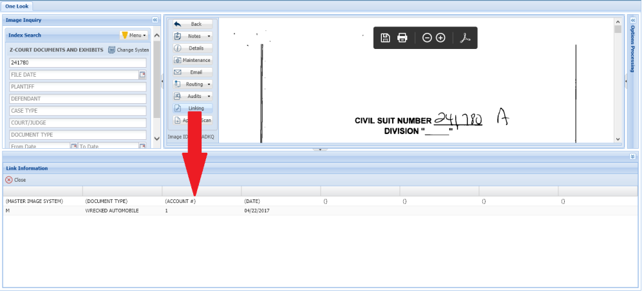Click the Maintenance button
This screenshot has width=644, height=292.
click(192, 60)
